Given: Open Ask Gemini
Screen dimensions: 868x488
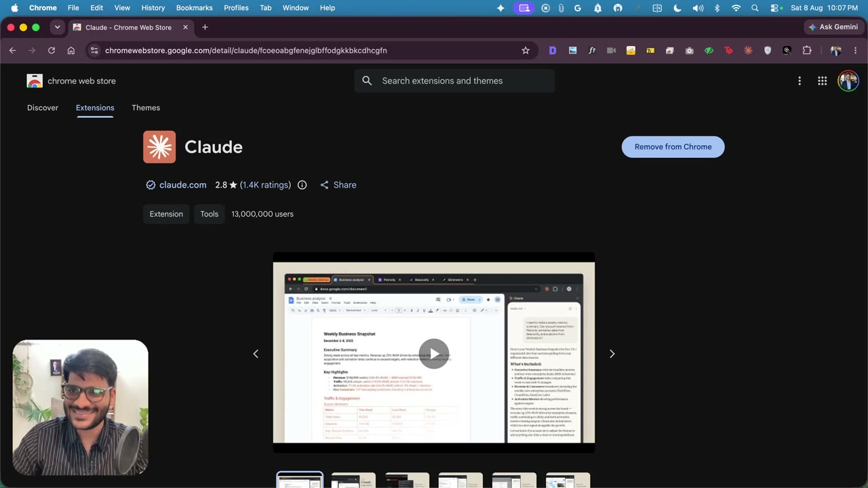Looking at the screenshot, I should point(833,27).
